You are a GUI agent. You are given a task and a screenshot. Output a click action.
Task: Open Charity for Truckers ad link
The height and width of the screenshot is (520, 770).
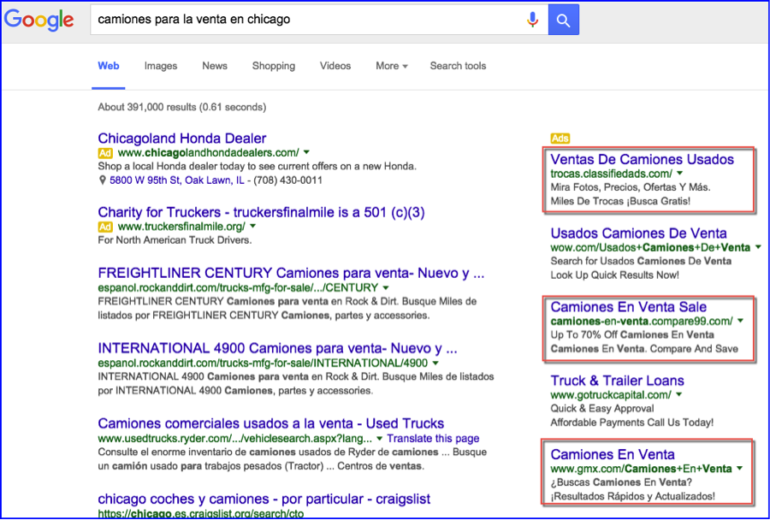261,212
